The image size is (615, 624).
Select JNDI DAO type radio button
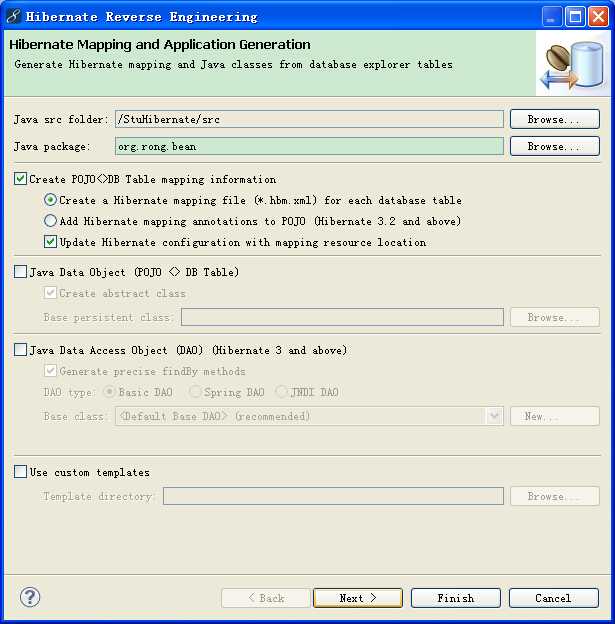coord(281,392)
